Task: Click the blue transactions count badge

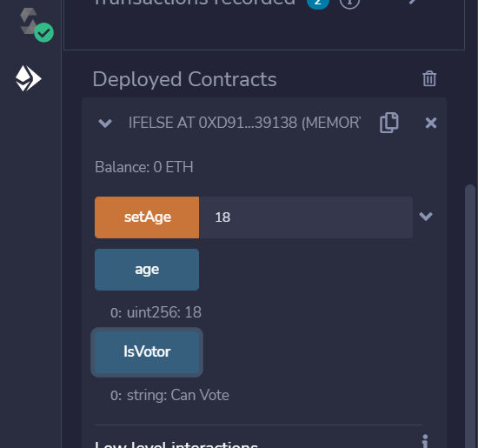Action: [x=317, y=3]
